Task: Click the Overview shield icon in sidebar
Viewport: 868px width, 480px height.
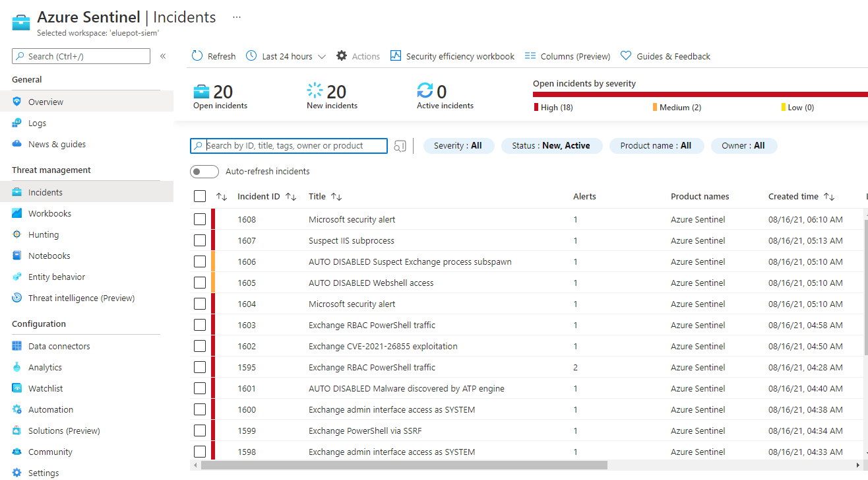Action: [17, 102]
